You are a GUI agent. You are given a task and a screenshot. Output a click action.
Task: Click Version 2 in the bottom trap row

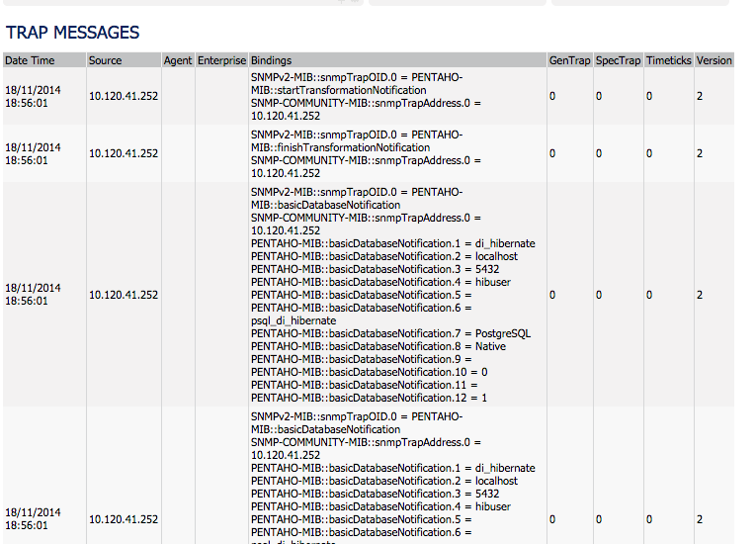pyautogui.click(x=700, y=519)
